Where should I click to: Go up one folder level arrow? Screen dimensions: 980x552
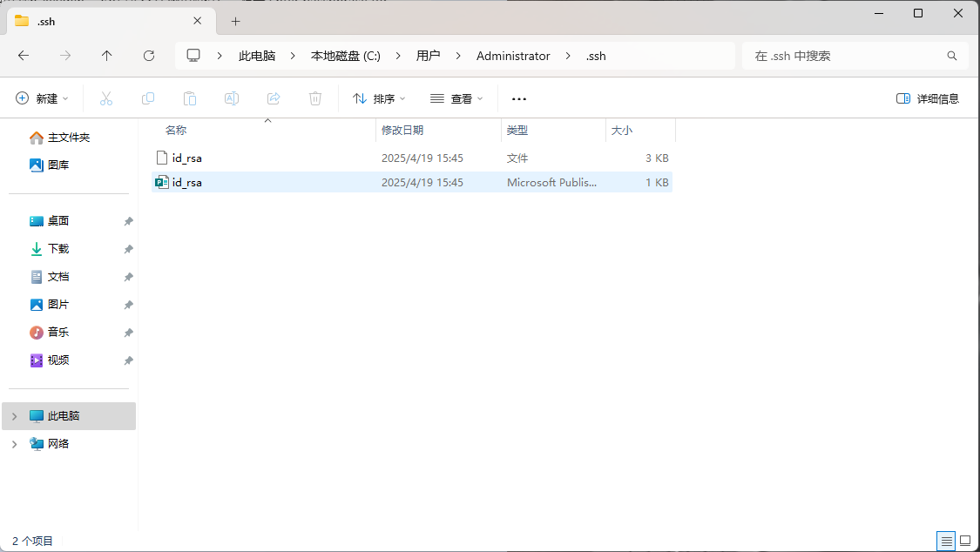[x=107, y=56]
